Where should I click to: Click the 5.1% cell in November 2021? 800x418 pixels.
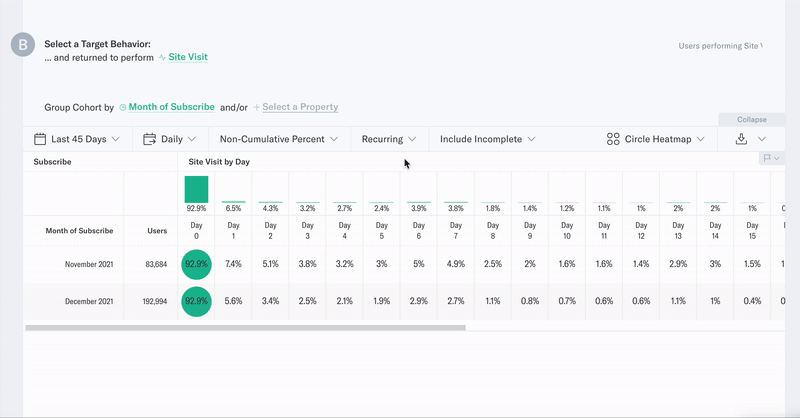tap(270, 264)
